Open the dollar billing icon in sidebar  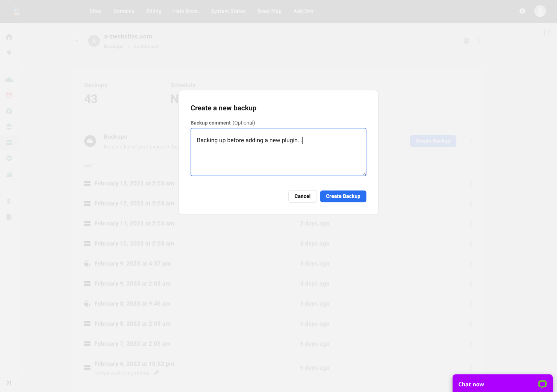9,201
